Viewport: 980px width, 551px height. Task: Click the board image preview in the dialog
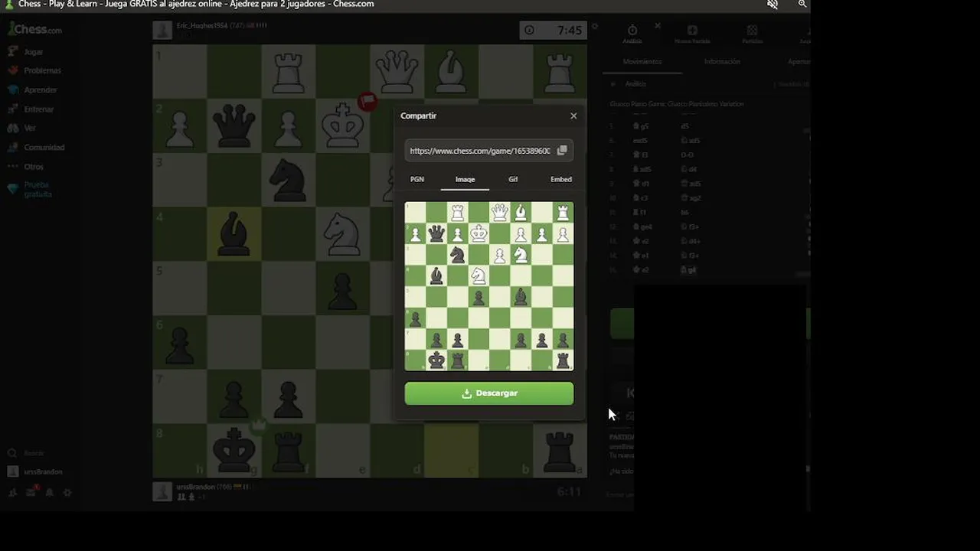pyautogui.click(x=488, y=286)
